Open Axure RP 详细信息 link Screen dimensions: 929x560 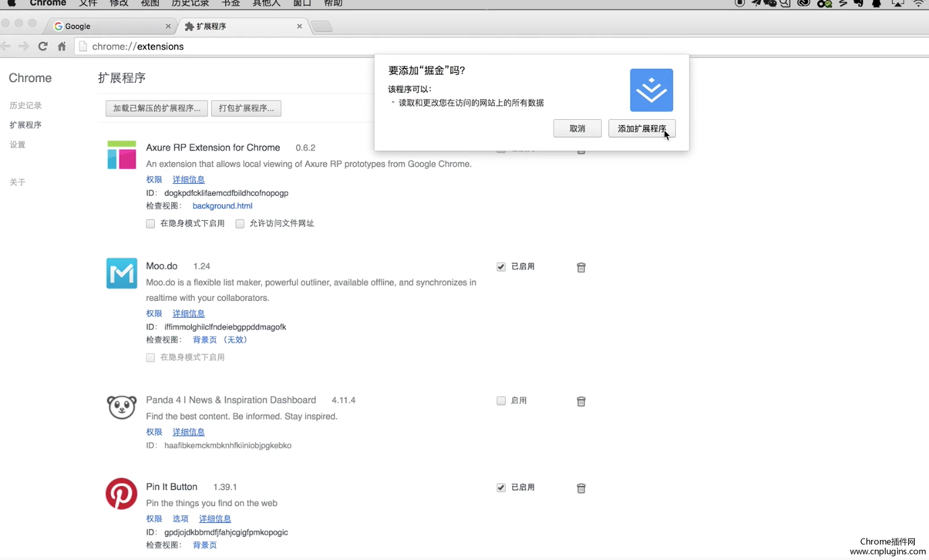[188, 180]
